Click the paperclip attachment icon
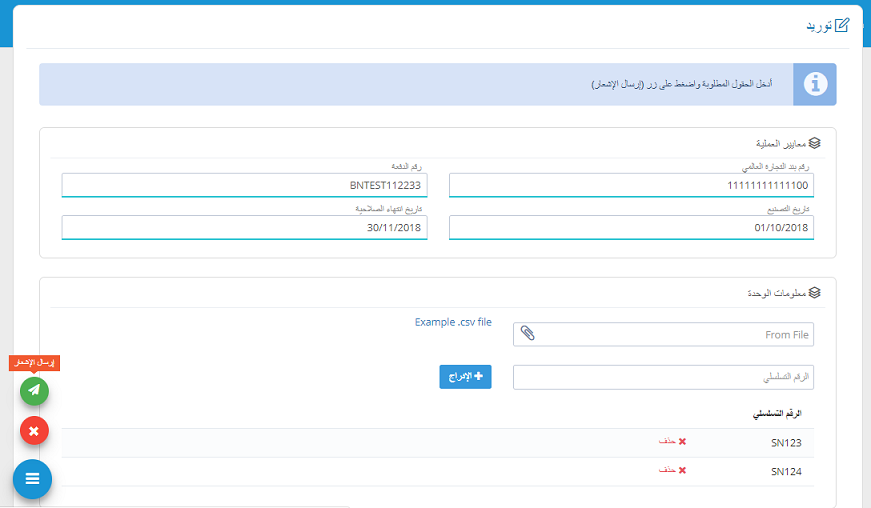Screen dimensions: 871x508 pyautogui.click(x=528, y=334)
